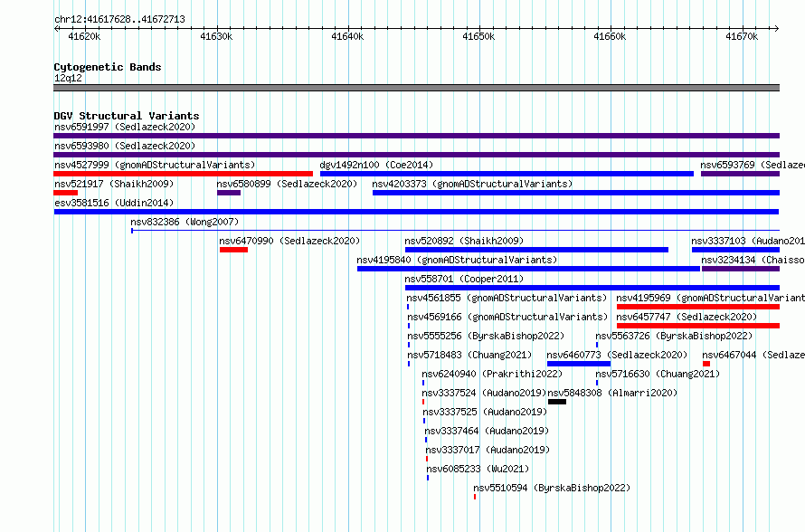Click the Cytogenetic Bands track title
Viewport: 805px width, 532px height.
[x=108, y=67]
